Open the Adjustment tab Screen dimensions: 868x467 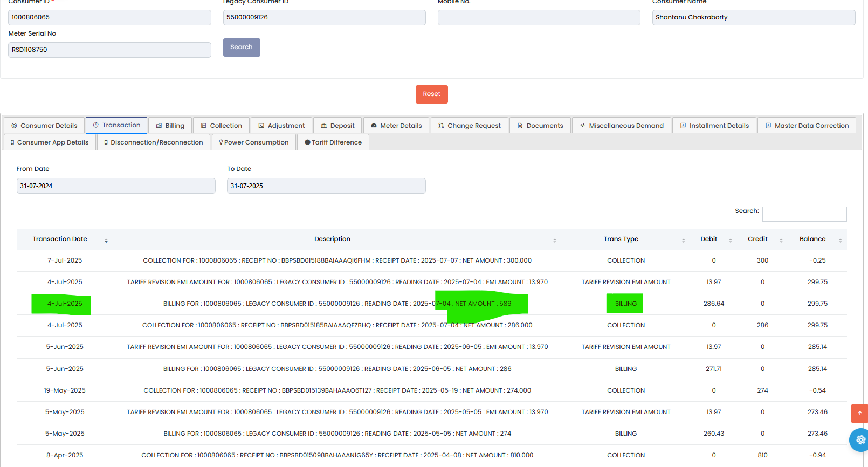click(x=281, y=126)
